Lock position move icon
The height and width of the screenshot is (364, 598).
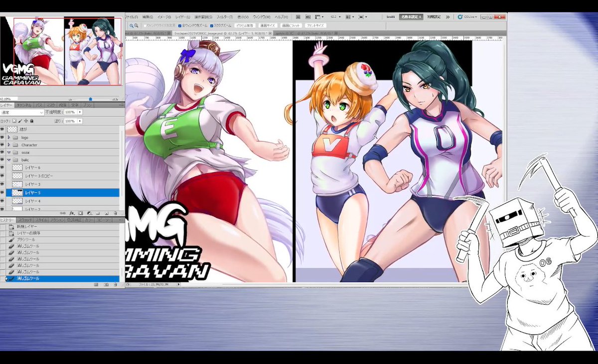coord(26,121)
